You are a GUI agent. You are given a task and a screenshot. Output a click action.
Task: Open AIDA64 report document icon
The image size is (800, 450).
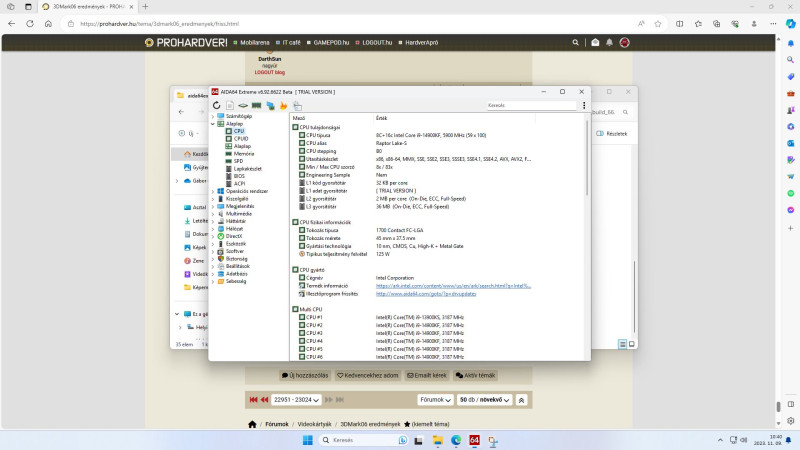point(230,106)
